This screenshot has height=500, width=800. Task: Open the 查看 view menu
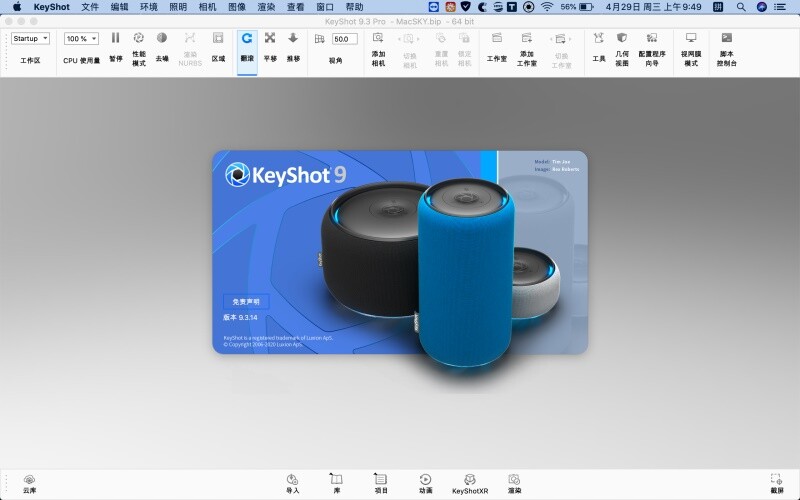click(x=295, y=7)
